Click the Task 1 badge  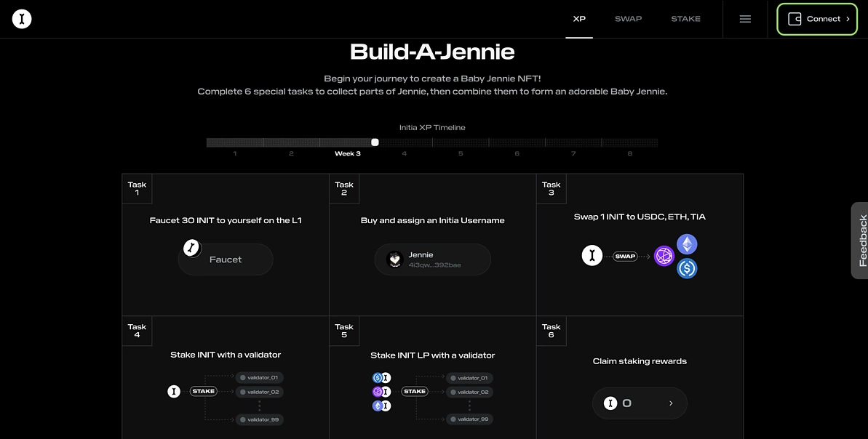click(137, 188)
